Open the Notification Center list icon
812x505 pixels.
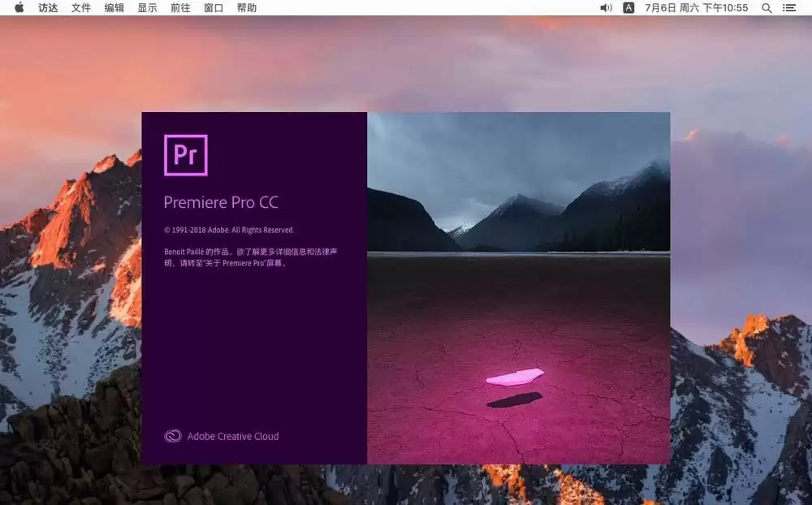pyautogui.click(x=789, y=8)
